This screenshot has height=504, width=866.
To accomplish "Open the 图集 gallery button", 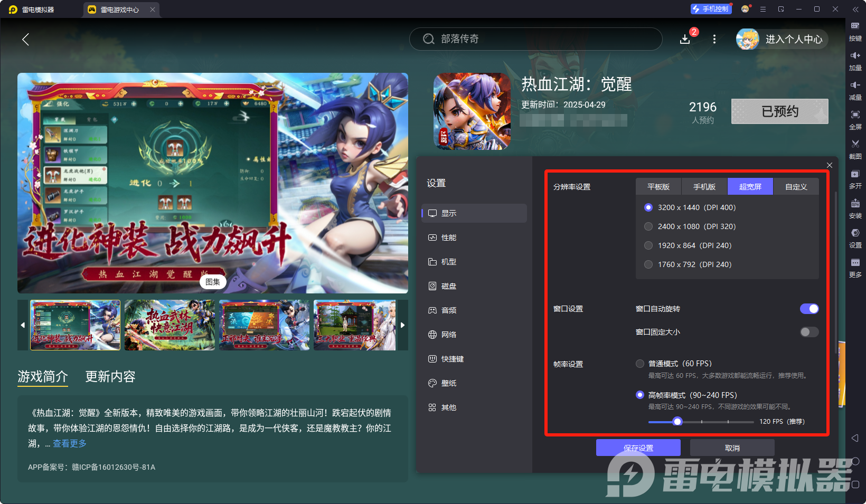I will [213, 282].
